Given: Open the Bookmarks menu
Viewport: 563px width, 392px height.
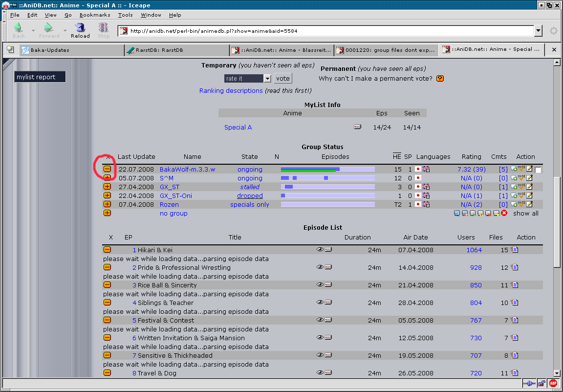Looking at the screenshot, I should click(x=95, y=15).
